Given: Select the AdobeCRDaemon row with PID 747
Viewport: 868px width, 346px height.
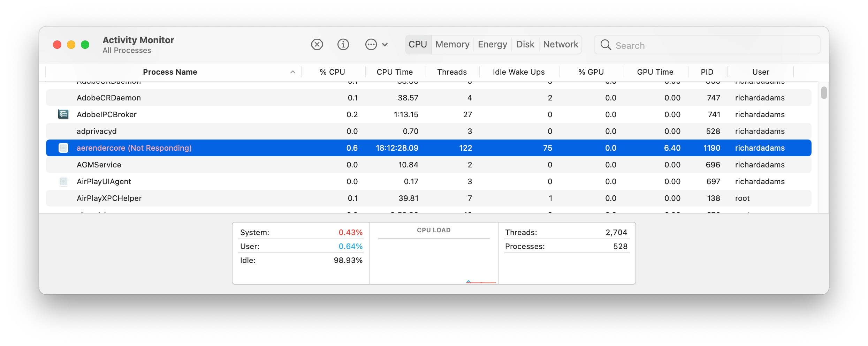Looking at the screenshot, I should (x=429, y=98).
